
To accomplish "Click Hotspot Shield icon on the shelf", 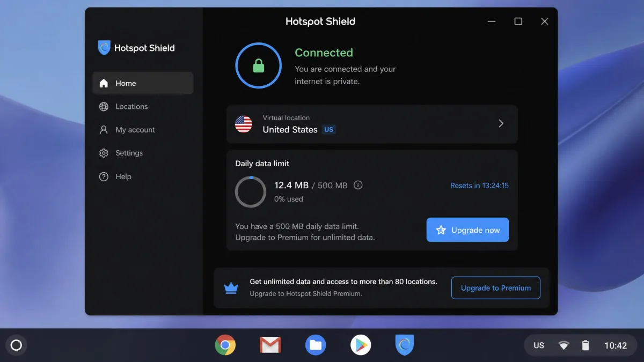I will [405, 345].
